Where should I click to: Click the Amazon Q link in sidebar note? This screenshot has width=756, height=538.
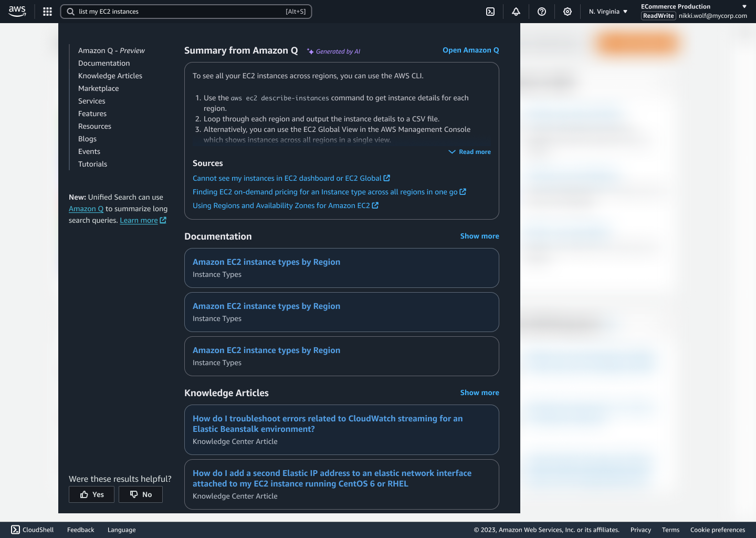tap(86, 209)
